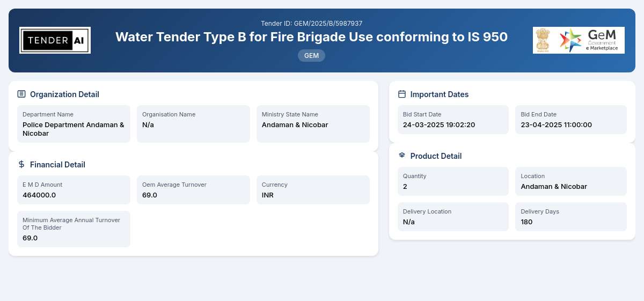
Task: Click the Currency INR card
Action: click(313, 190)
